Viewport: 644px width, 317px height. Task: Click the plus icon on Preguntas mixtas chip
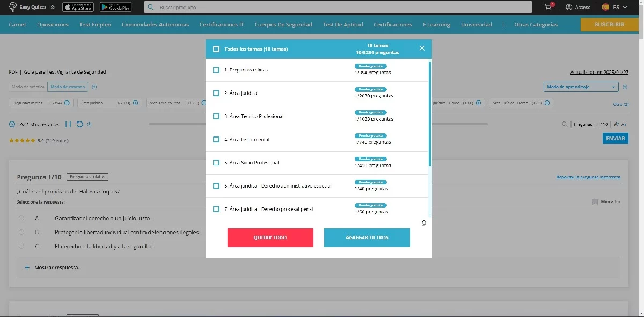coord(67,103)
